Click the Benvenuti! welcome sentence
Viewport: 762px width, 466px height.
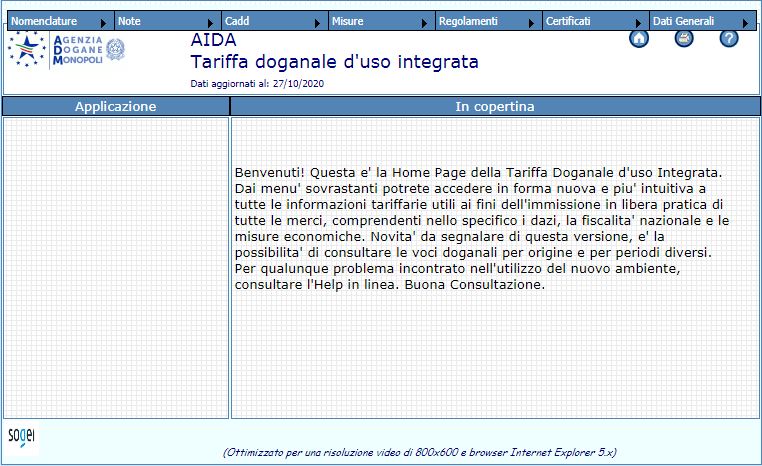tap(478, 173)
